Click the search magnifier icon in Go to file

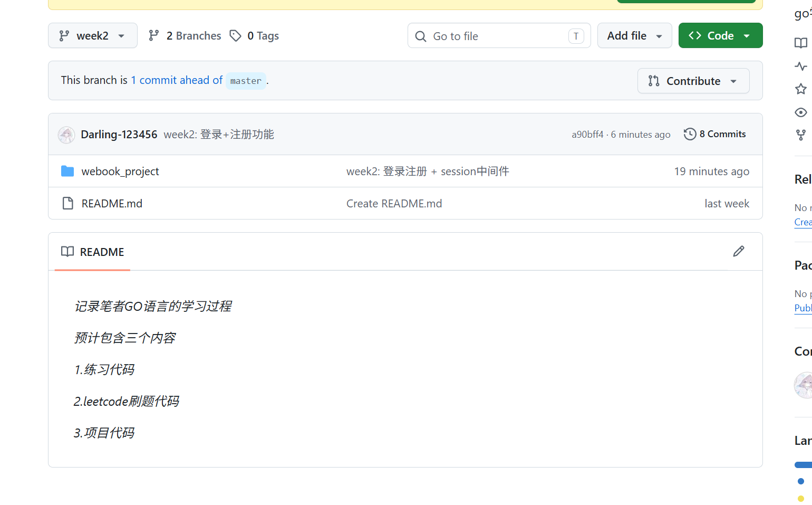pyautogui.click(x=421, y=36)
